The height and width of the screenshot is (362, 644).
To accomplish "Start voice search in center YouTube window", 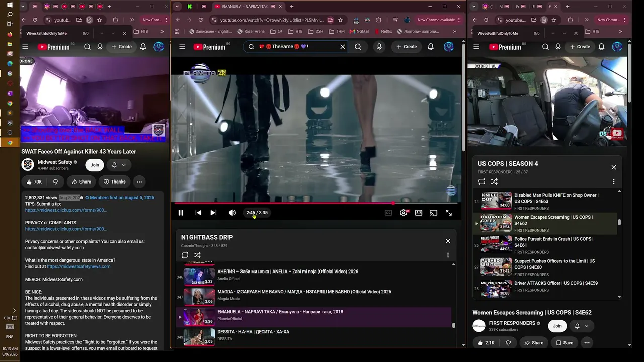I will pyautogui.click(x=379, y=47).
